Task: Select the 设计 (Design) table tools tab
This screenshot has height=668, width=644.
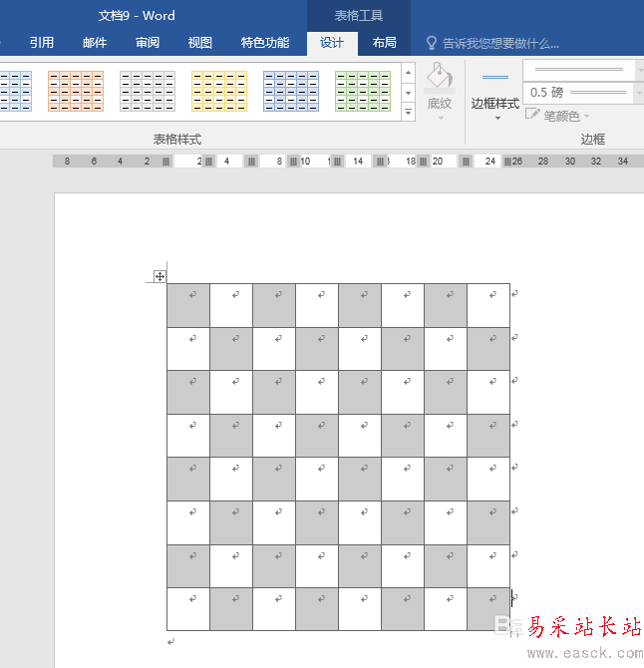Action: pyautogui.click(x=332, y=43)
